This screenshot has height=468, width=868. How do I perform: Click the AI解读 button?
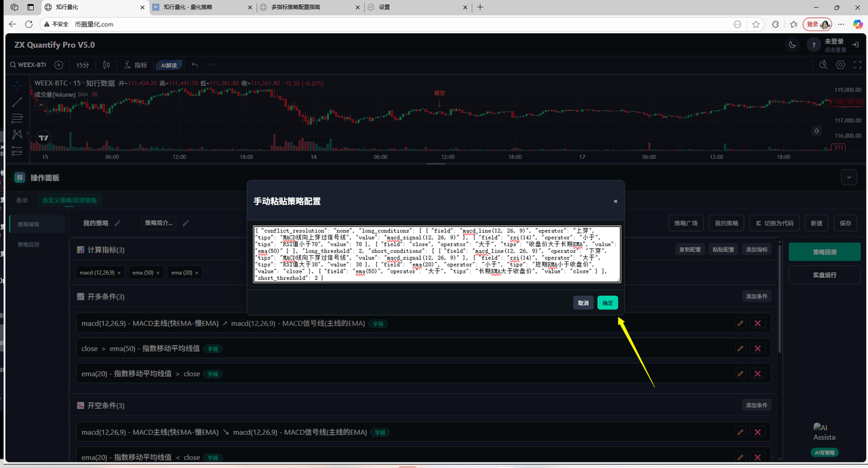click(x=168, y=65)
